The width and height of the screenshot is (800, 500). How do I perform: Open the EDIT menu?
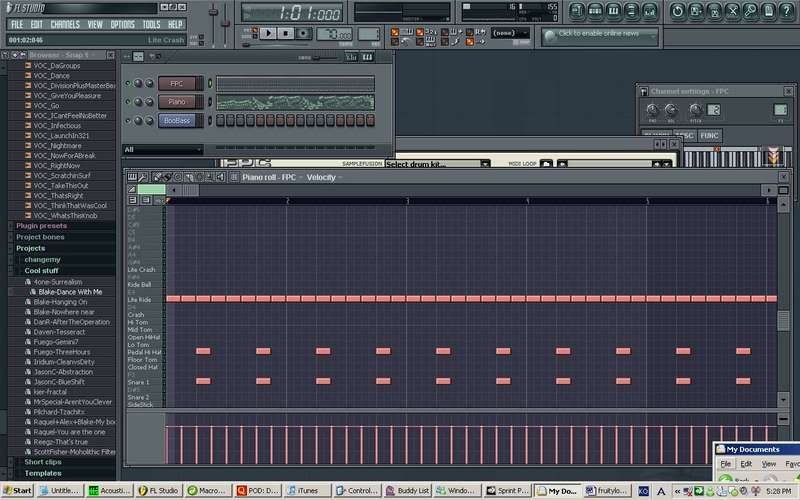[x=37, y=24]
